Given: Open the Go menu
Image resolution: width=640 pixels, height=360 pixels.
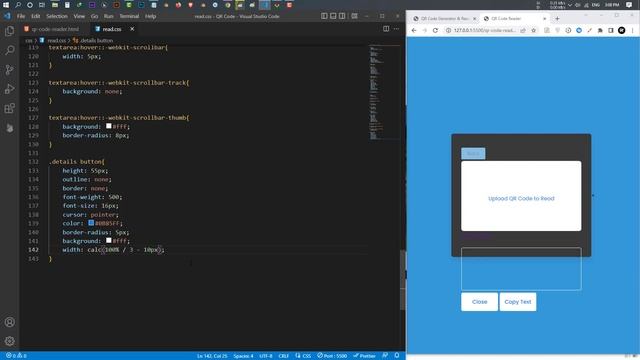Looking at the screenshot, I should pos(94,16).
